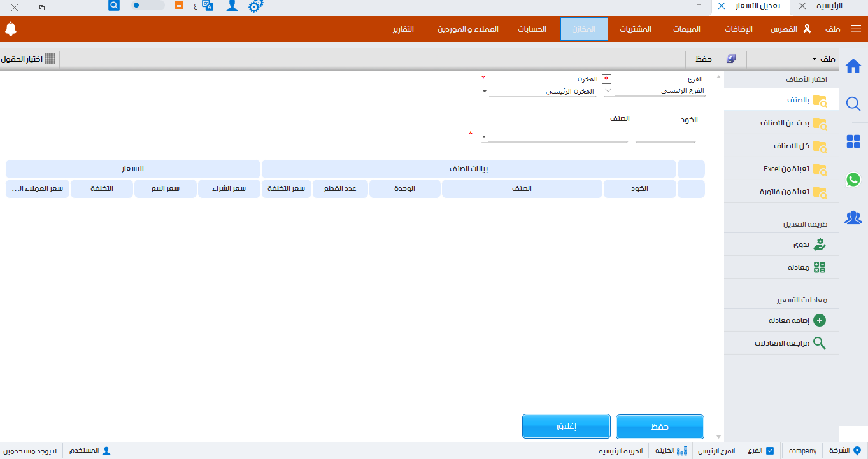Viewport: 868px width, 459px height.
Task: Toggle the switch in the title bar
Action: [148, 5]
